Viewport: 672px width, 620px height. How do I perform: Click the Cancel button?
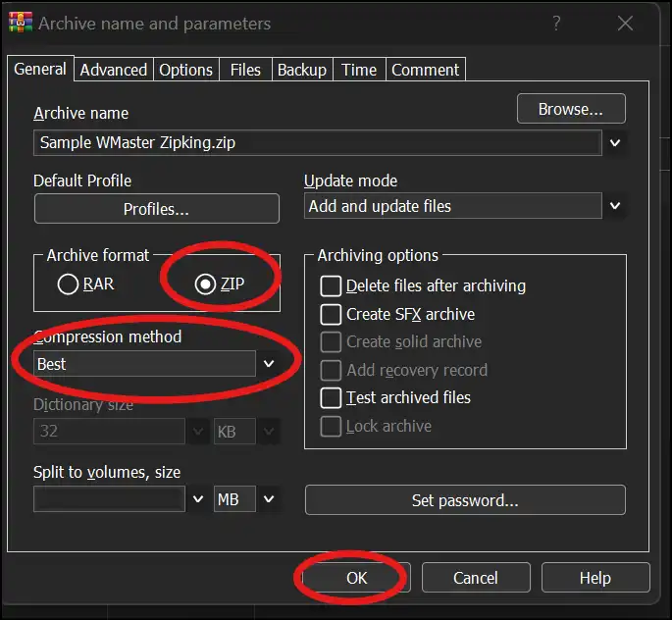coord(476,578)
